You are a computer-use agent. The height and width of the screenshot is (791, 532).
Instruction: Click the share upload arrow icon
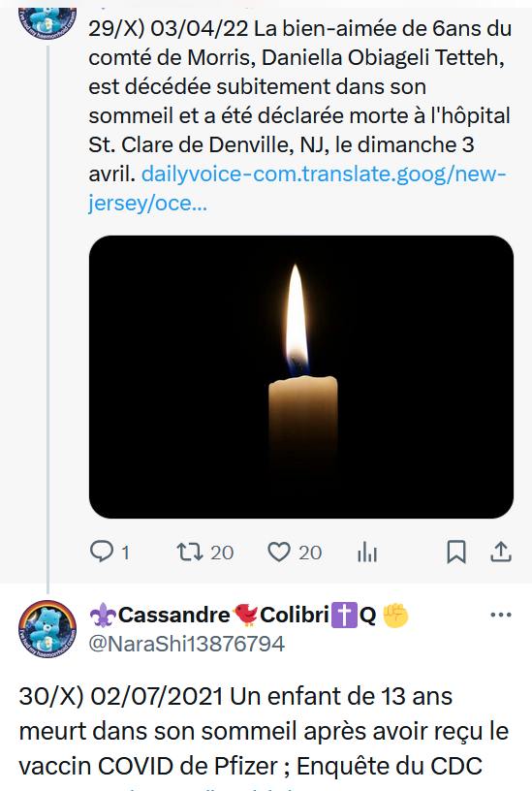(501, 552)
